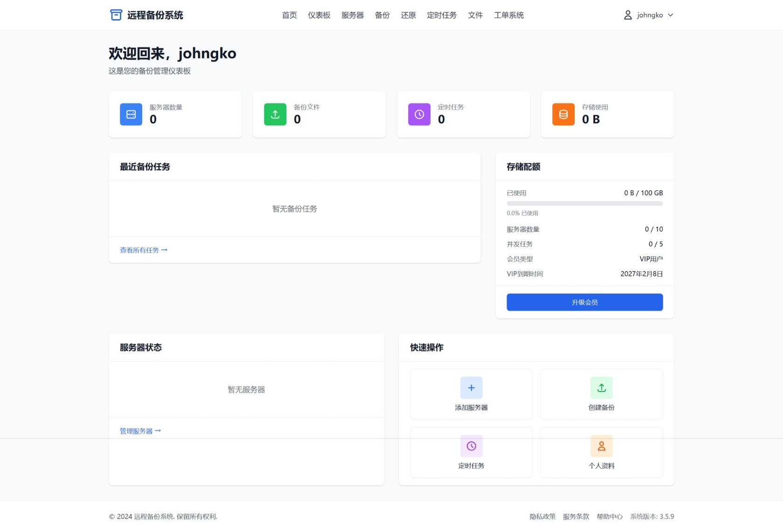Image resolution: width=783 pixels, height=532 pixels.
Task: Open the 管理服务器 link
Action: (x=140, y=431)
